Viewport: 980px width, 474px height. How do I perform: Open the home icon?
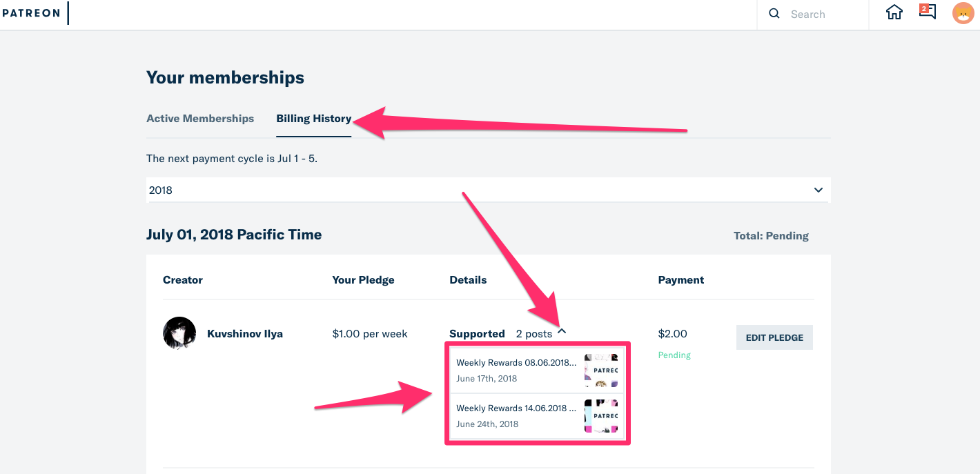tap(894, 12)
